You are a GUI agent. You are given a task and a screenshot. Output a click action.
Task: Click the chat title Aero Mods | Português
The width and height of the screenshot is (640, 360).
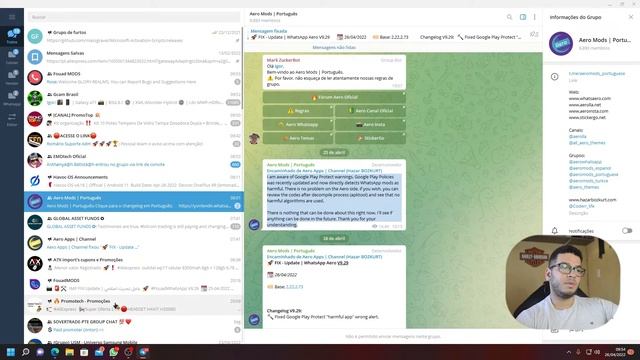(273, 14)
